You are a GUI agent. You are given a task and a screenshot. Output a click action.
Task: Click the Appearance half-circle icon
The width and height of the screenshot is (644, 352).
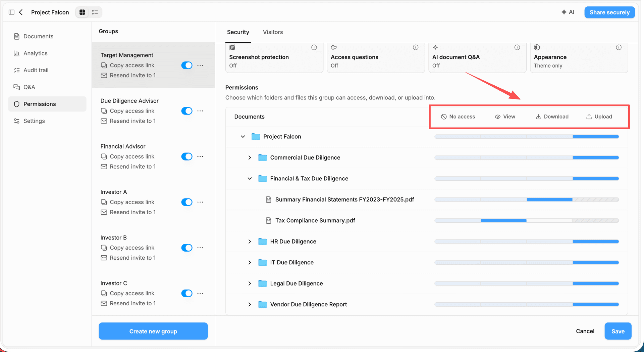pos(537,47)
